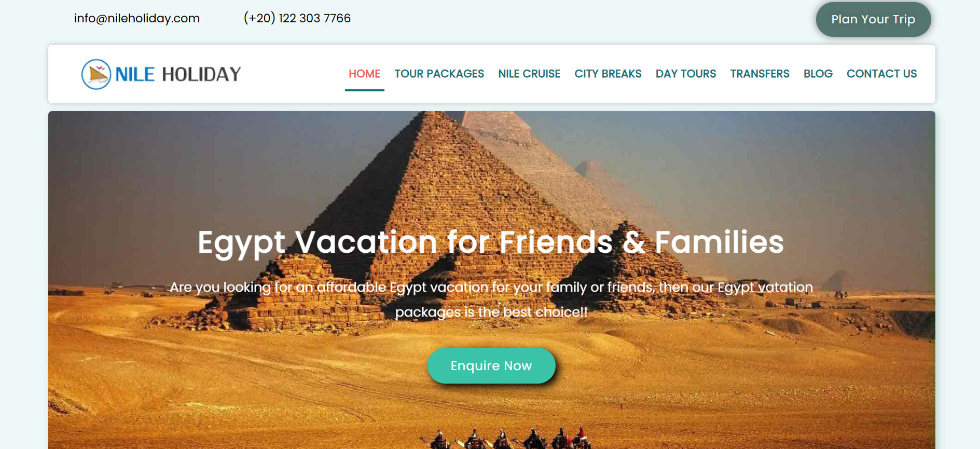Visit the BLOG page
The height and width of the screenshot is (449, 980).
pos(818,74)
